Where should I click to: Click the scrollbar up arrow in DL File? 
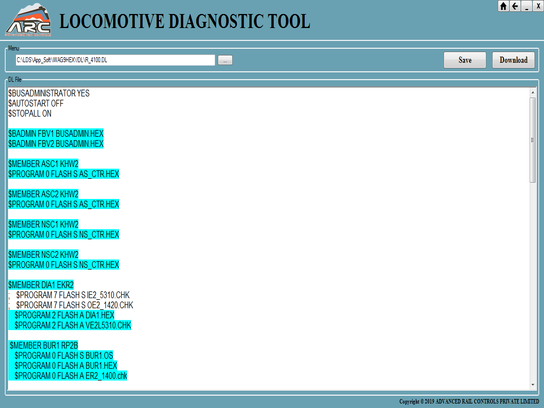click(533, 93)
